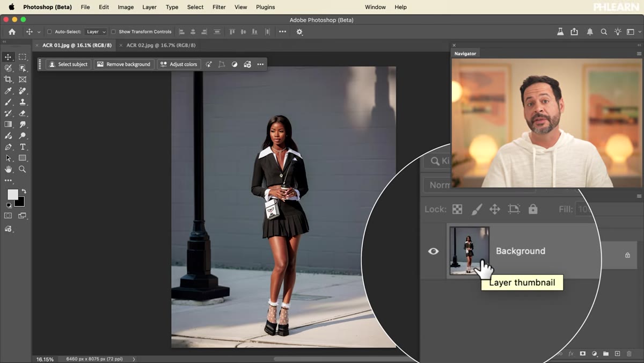Select the Rectangular Marquee tool
The height and width of the screenshot is (363, 644).
23,57
